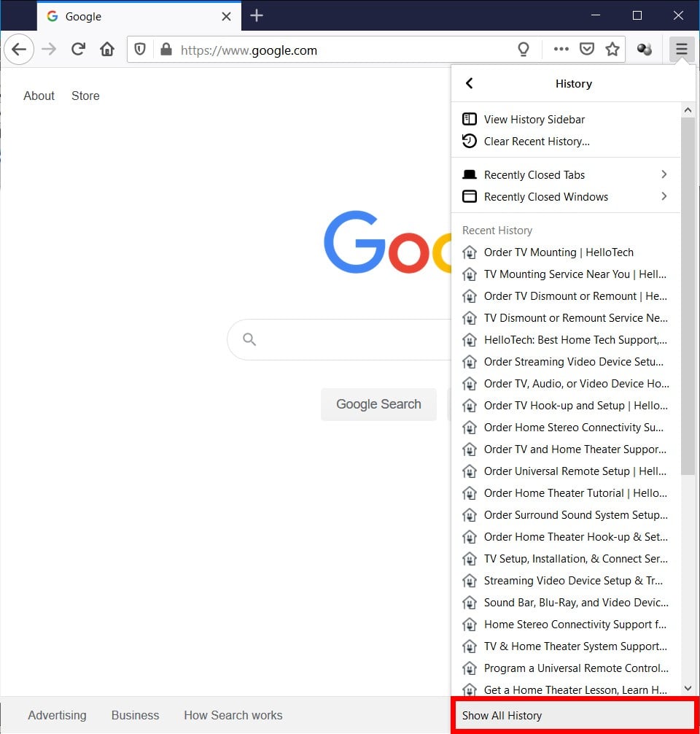This screenshot has height=734, width=700.
Task: Click the Show All History button
Action: pyautogui.click(x=501, y=715)
